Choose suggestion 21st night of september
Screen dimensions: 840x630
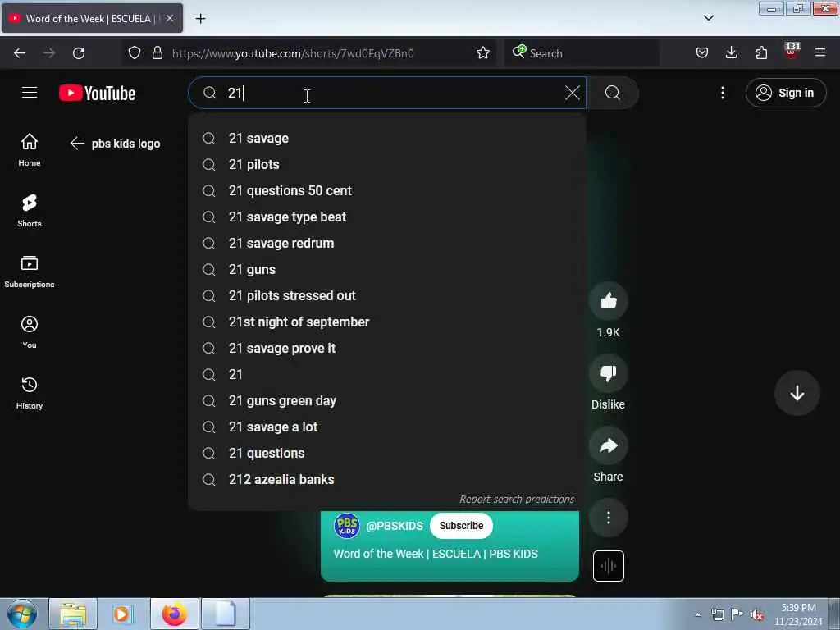tap(387, 322)
